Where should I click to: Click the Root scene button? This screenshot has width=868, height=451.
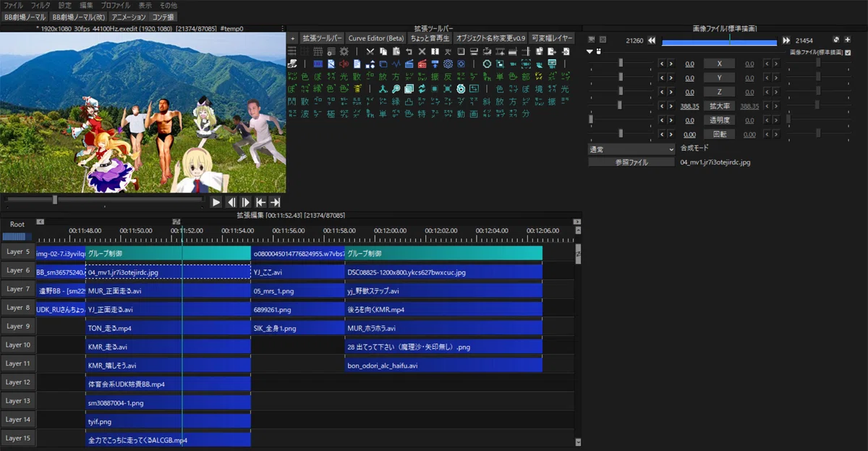pyautogui.click(x=17, y=224)
